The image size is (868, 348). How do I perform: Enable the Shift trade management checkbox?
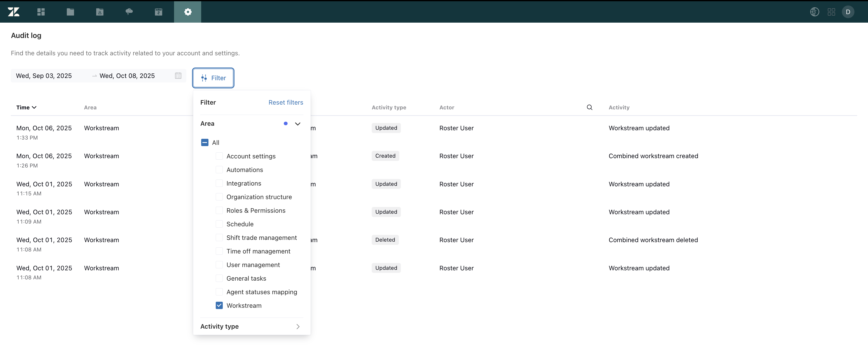(x=219, y=238)
